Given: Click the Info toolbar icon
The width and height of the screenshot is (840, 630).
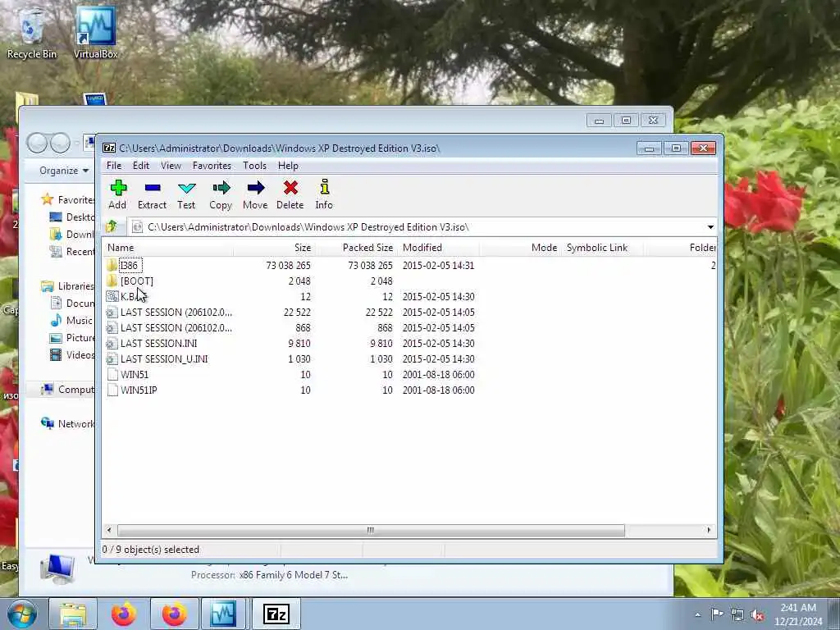Looking at the screenshot, I should point(324,188).
